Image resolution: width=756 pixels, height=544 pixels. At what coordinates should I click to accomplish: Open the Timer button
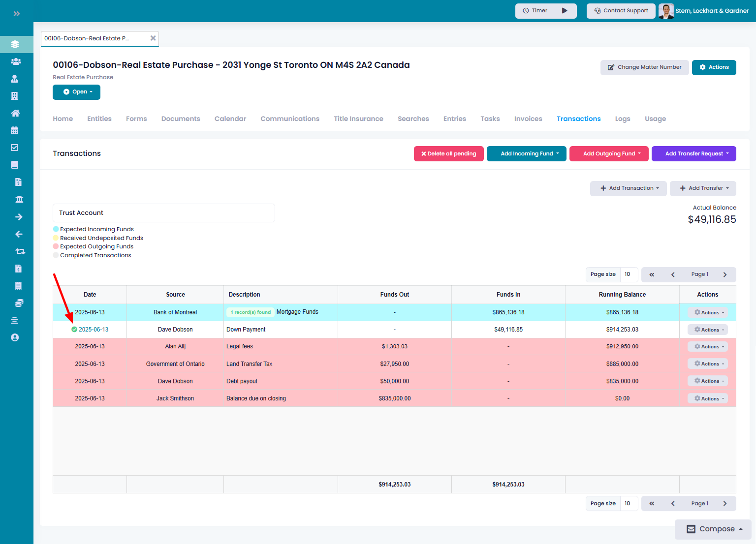(546, 11)
